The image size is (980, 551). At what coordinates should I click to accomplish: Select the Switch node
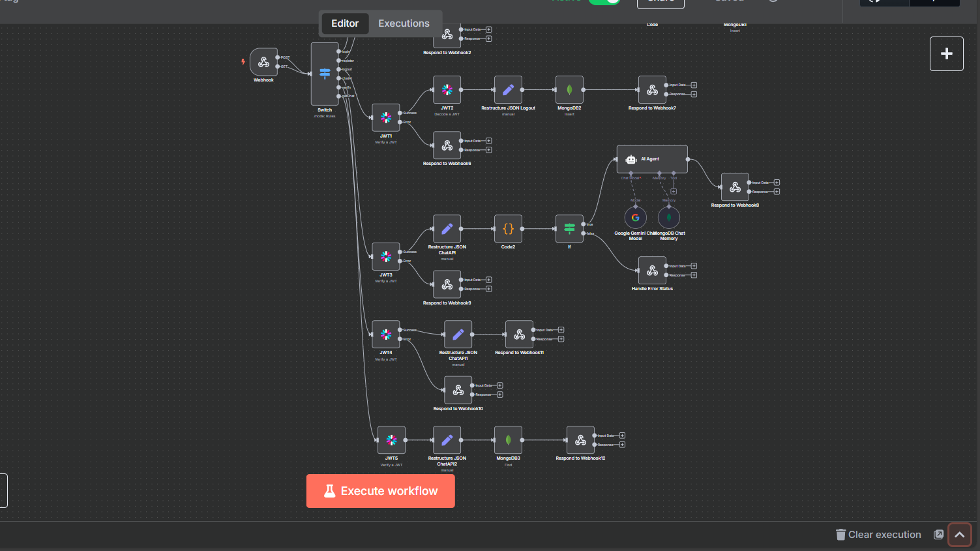325,74
